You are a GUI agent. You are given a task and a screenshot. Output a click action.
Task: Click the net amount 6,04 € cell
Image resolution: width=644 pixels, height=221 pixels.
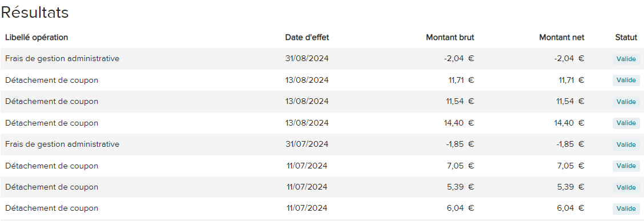coord(570,208)
